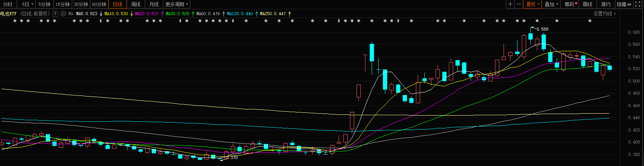Switch to 分时 intraday view

pos(8,4)
